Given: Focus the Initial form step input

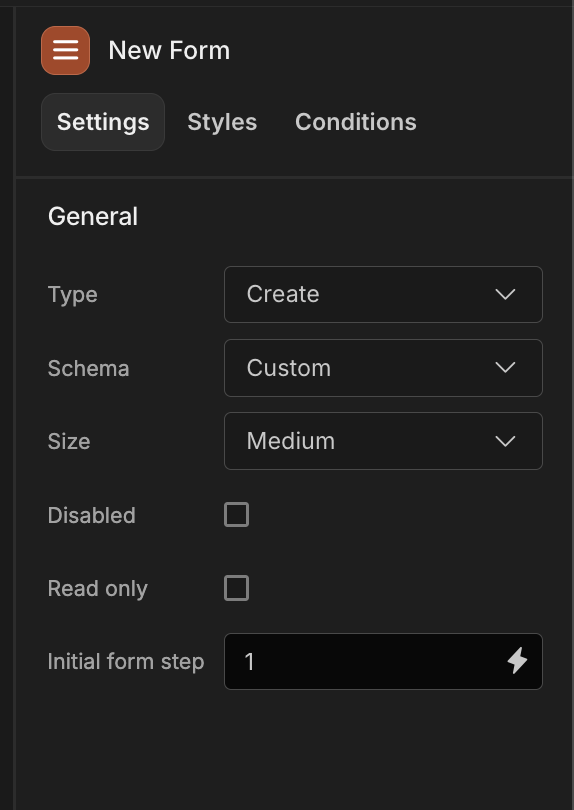Looking at the screenshot, I should pyautogui.click(x=383, y=661).
